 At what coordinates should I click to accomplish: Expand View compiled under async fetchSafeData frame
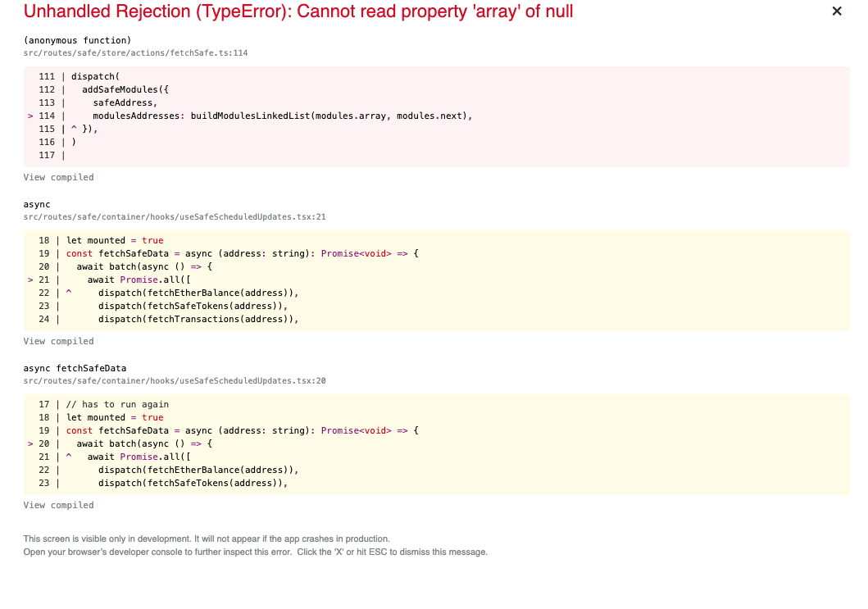58,505
